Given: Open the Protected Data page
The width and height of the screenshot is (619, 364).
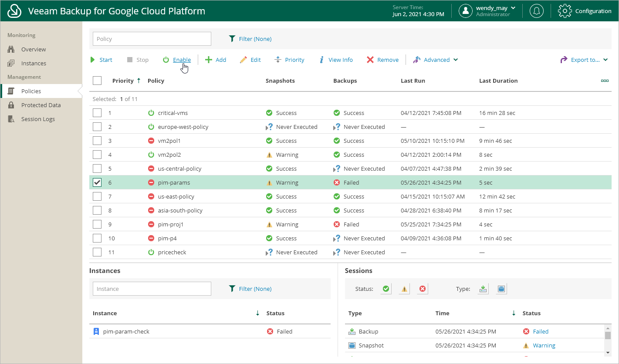Looking at the screenshot, I should [41, 105].
